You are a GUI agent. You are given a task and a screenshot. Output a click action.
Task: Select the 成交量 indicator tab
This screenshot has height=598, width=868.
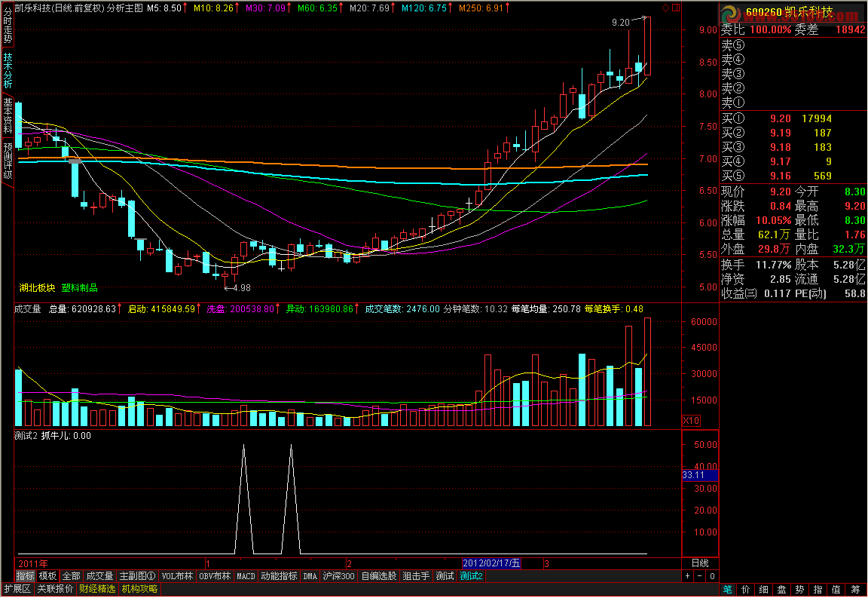pyautogui.click(x=99, y=576)
